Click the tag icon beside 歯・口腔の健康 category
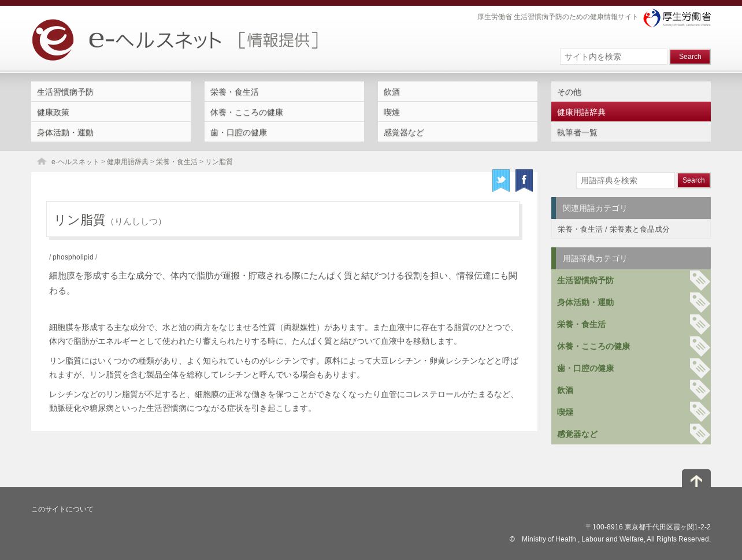This screenshot has width=742, height=560. click(700, 368)
